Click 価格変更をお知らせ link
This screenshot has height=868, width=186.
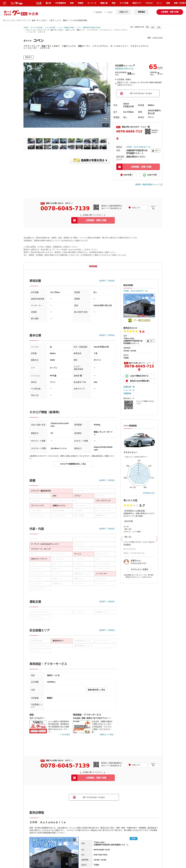tap(124, 68)
